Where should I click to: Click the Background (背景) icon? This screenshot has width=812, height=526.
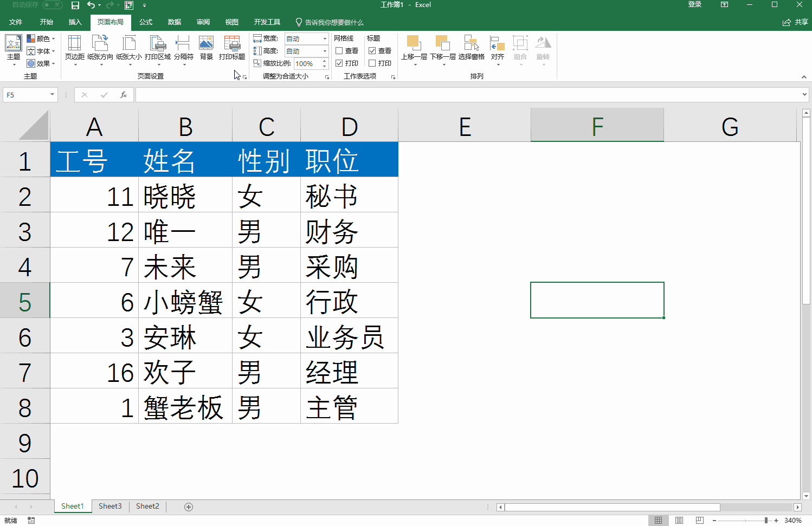207,48
